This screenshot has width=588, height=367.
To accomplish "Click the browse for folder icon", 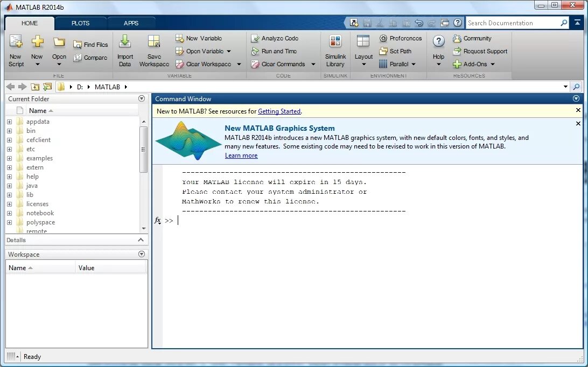I will [47, 87].
